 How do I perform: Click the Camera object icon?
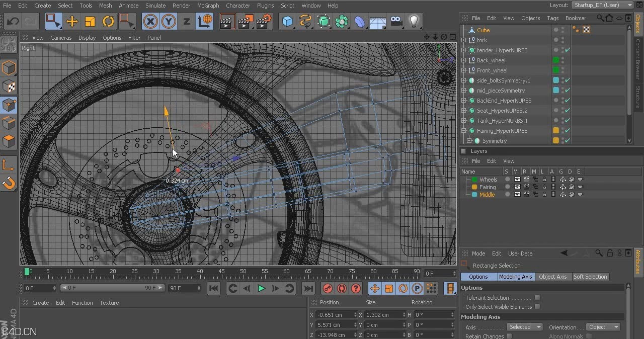pyautogui.click(x=396, y=21)
